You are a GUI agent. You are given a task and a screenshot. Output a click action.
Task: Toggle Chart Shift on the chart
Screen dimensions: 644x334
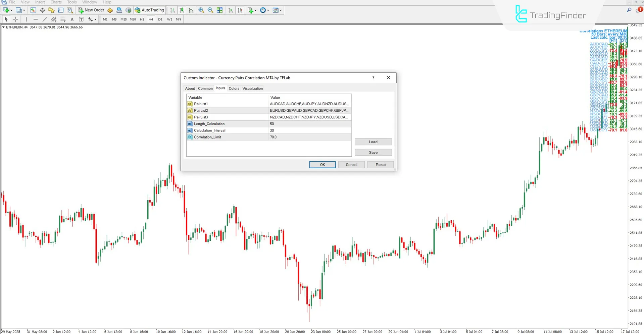click(x=240, y=10)
